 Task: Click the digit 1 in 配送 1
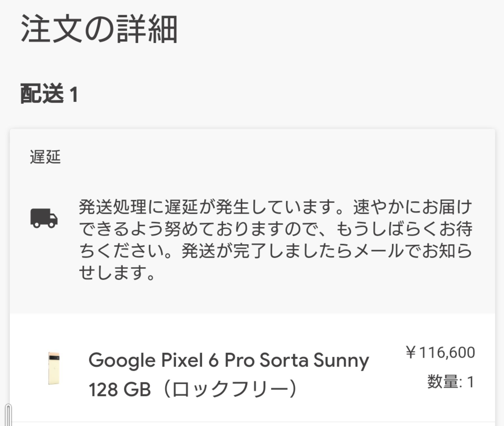74,94
